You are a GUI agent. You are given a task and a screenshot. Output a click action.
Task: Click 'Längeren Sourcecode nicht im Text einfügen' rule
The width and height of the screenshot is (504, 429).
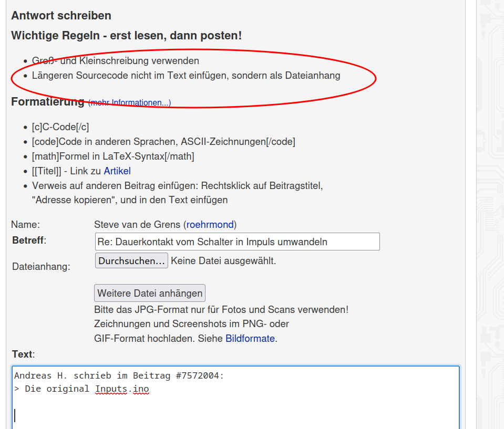point(129,76)
